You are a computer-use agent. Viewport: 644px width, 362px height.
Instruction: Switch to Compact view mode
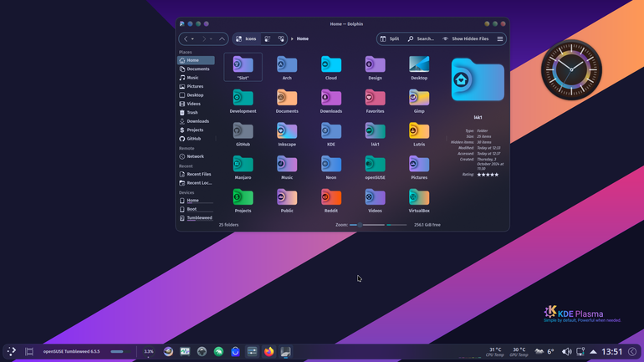tap(268, 39)
